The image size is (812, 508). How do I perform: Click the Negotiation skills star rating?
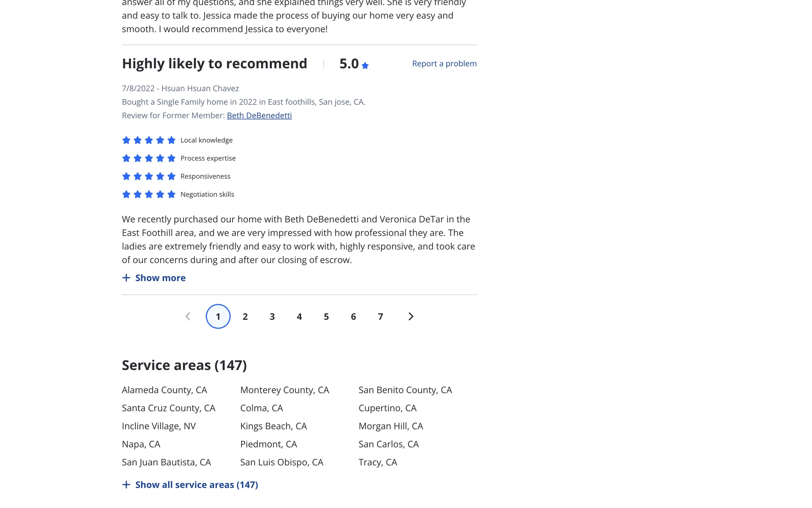(x=148, y=195)
